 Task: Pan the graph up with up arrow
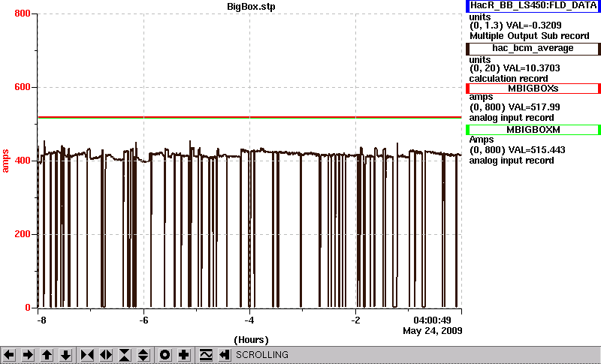click(47, 355)
